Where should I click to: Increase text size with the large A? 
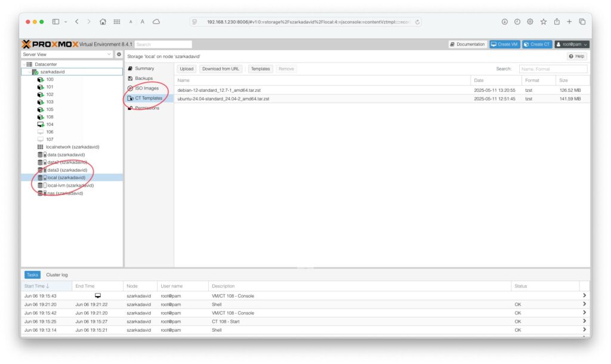pos(143,22)
